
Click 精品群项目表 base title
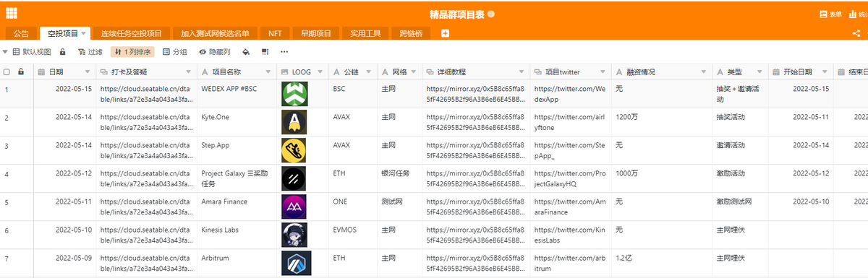pos(456,14)
